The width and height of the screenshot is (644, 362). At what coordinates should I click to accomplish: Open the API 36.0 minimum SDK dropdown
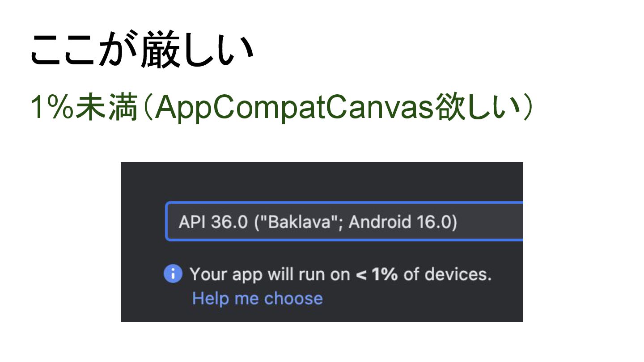344,222
